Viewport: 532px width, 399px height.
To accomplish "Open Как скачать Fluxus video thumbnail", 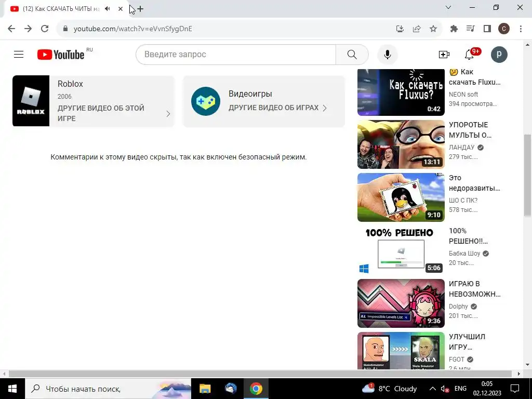I will (x=401, y=92).
